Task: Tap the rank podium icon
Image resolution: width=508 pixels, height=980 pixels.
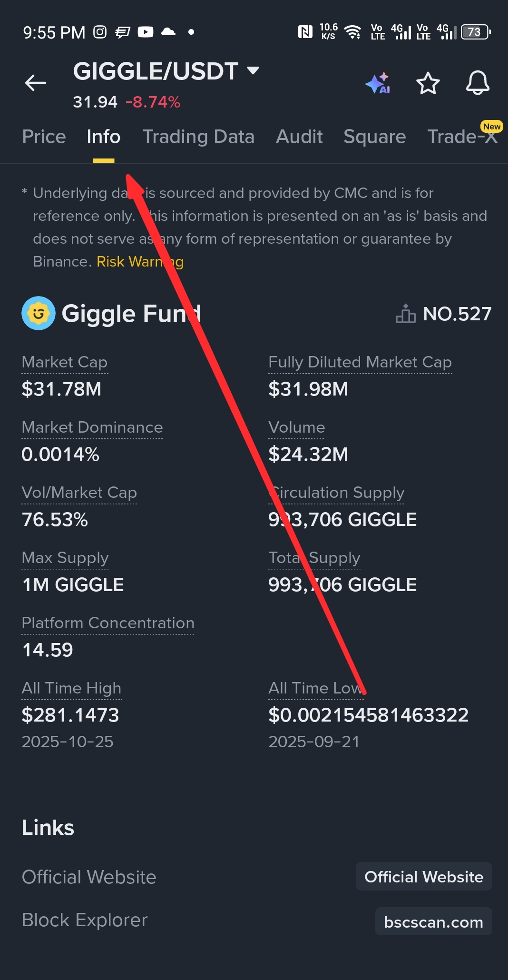Action: 405,314
